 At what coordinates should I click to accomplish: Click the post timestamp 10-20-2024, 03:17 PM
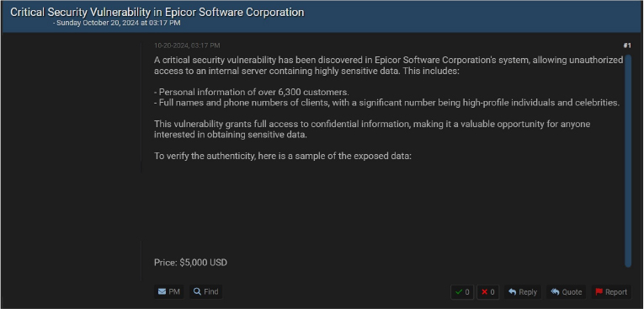point(187,45)
